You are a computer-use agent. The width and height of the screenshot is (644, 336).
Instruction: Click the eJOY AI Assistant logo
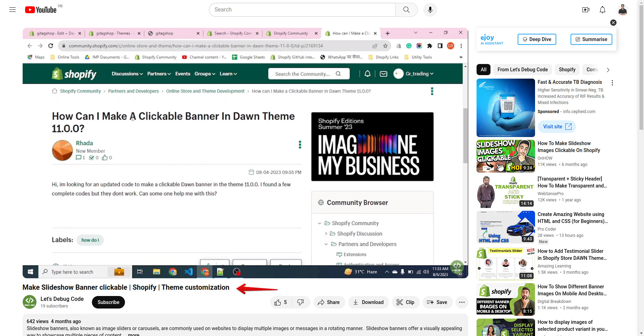[x=492, y=39]
